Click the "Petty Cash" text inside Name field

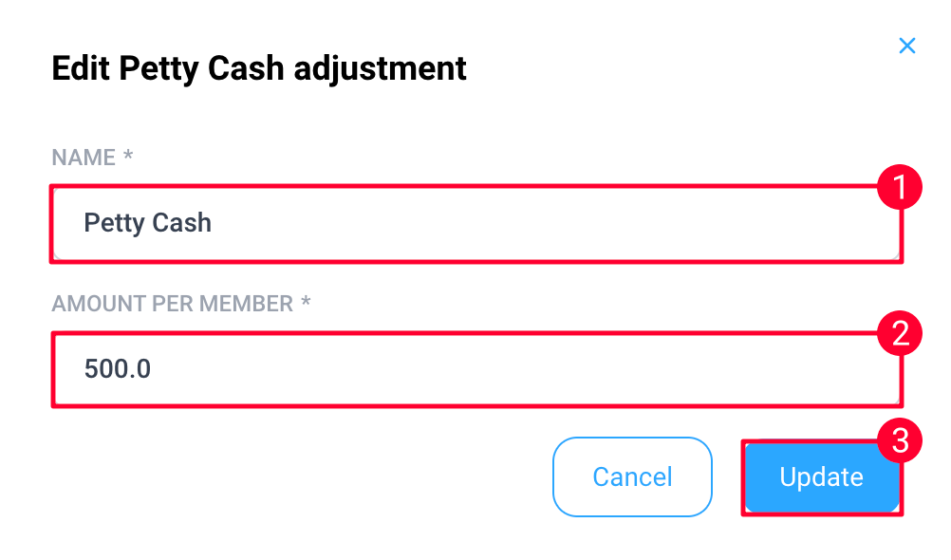coord(147,223)
